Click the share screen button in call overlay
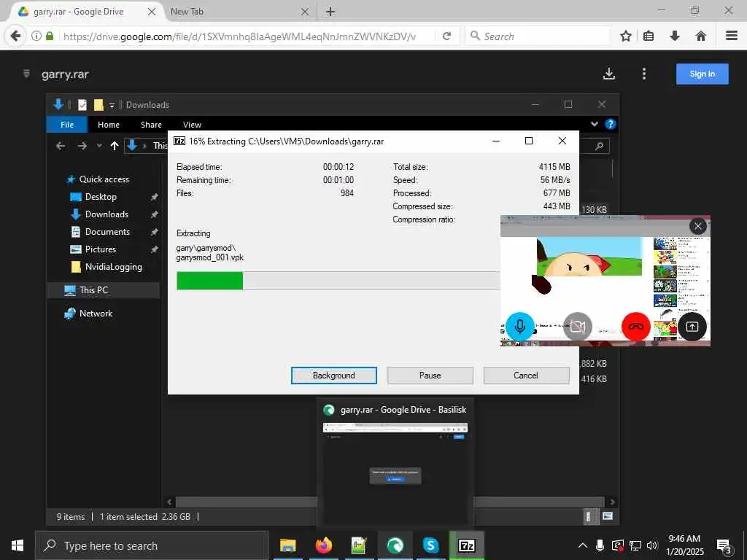 [x=692, y=326]
